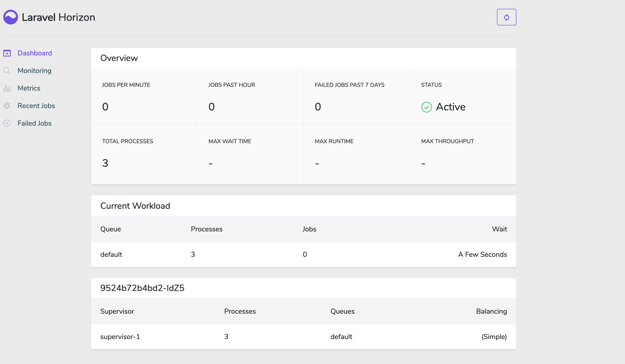Click the Dashboard sidebar icon
Image resolution: width=625 pixels, height=364 pixels.
click(x=7, y=53)
